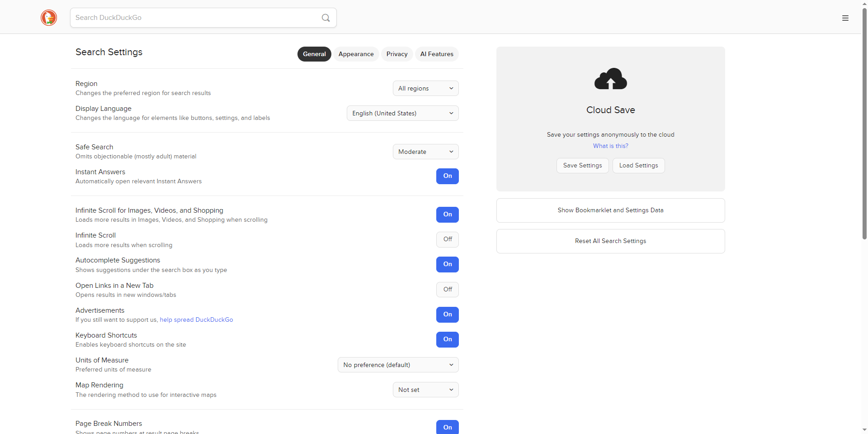This screenshot has height=434, width=868.
Task: Open the Region dropdown
Action: click(x=425, y=88)
